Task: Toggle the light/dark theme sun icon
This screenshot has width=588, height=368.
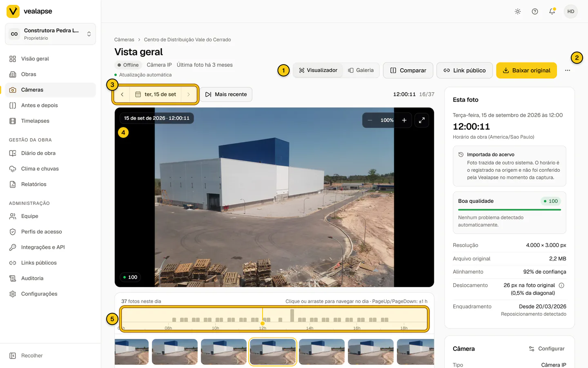Action: (x=518, y=11)
